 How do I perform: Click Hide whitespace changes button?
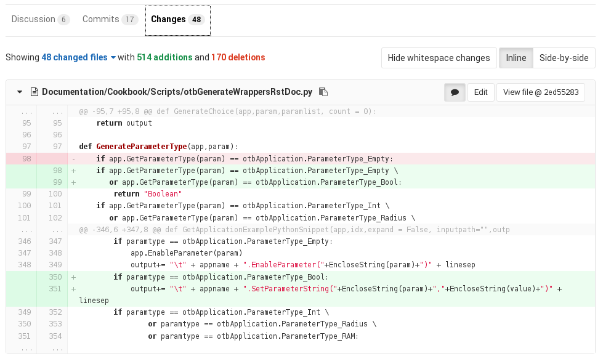click(x=439, y=58)
